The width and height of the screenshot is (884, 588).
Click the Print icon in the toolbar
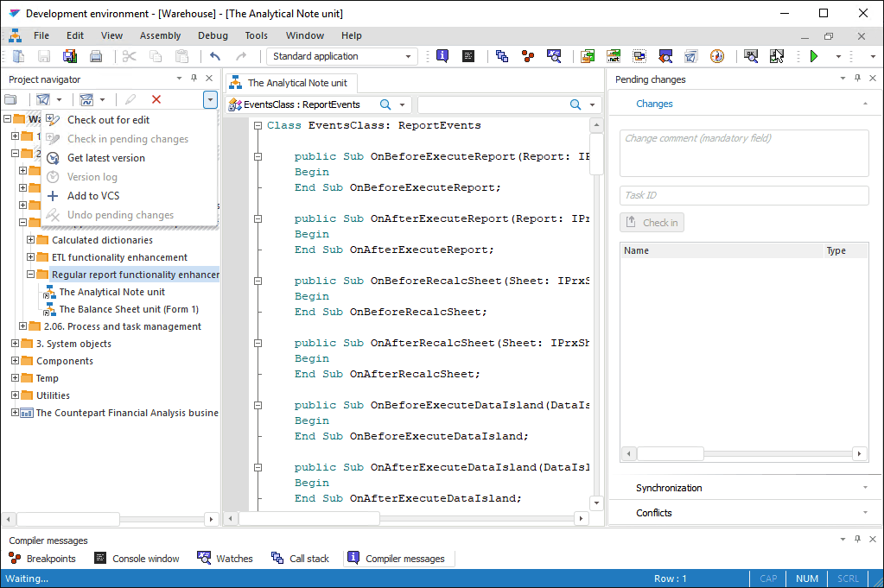96,56
